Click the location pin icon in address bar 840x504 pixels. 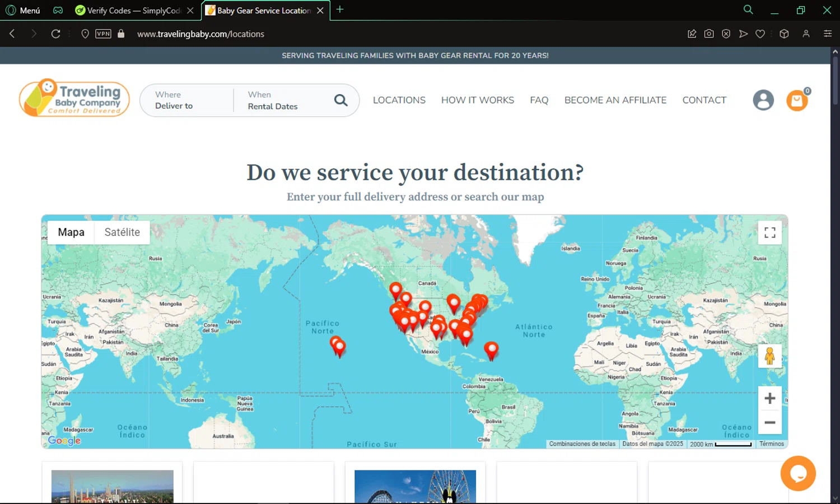pyautogui.click(x=85, y=34)
